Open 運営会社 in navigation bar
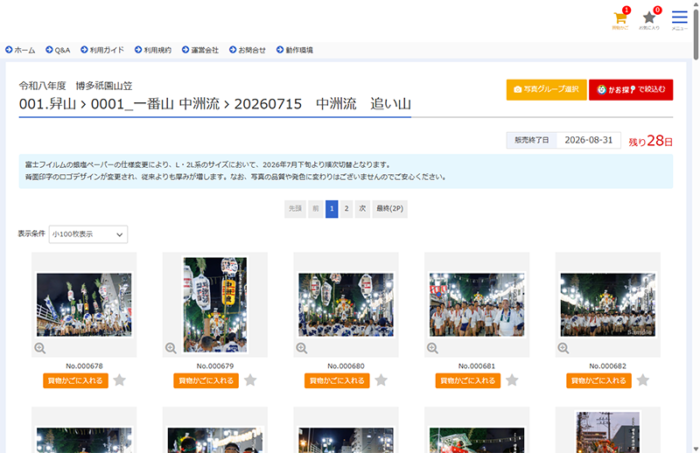The image size is (700, 453). [x=200, y=50]
